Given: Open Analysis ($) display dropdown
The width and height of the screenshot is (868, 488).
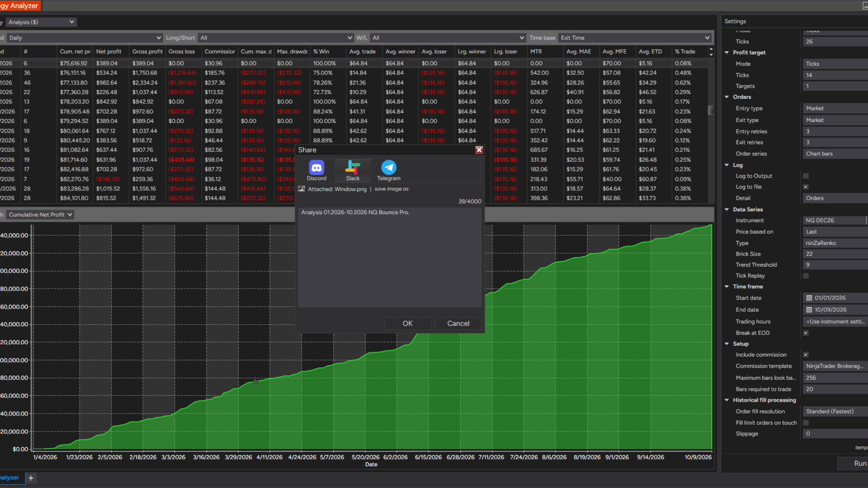Looking at the screenshot, I should pos(41,22).
